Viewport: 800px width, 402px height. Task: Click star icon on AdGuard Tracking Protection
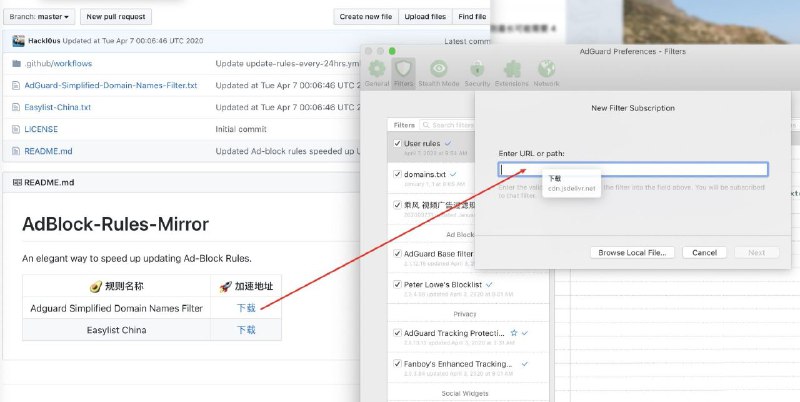[514, 333]
